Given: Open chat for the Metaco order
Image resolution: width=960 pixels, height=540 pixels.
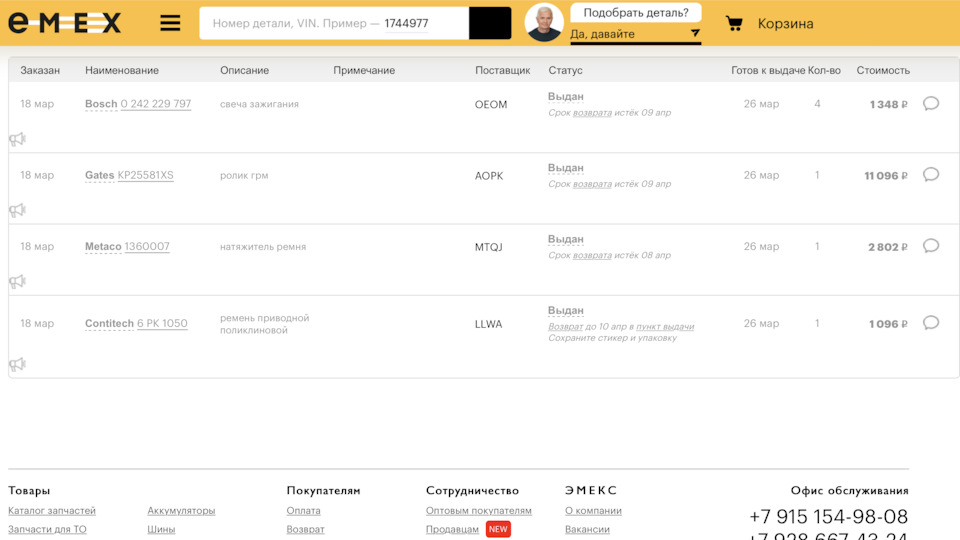Looking at the screenshot, I should pyautogui.click(x=931, y=246).
